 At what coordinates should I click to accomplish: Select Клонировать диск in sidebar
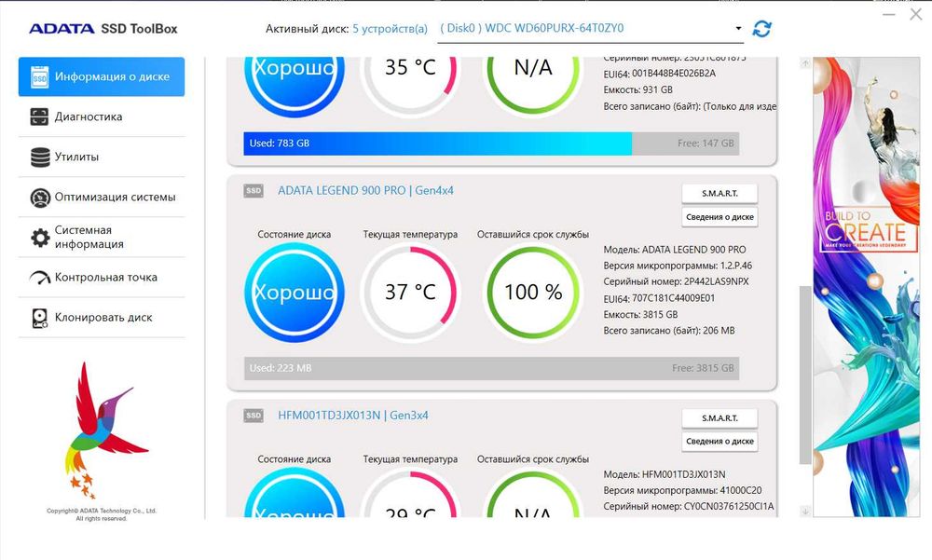point(102,318)
